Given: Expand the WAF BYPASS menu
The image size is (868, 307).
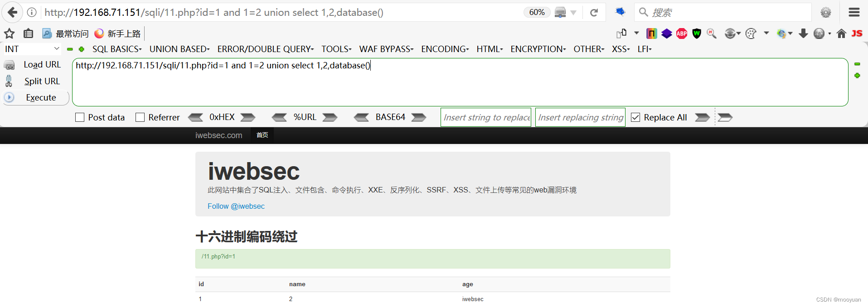Looking at the screenshot, I should click(x=386, y=49).
